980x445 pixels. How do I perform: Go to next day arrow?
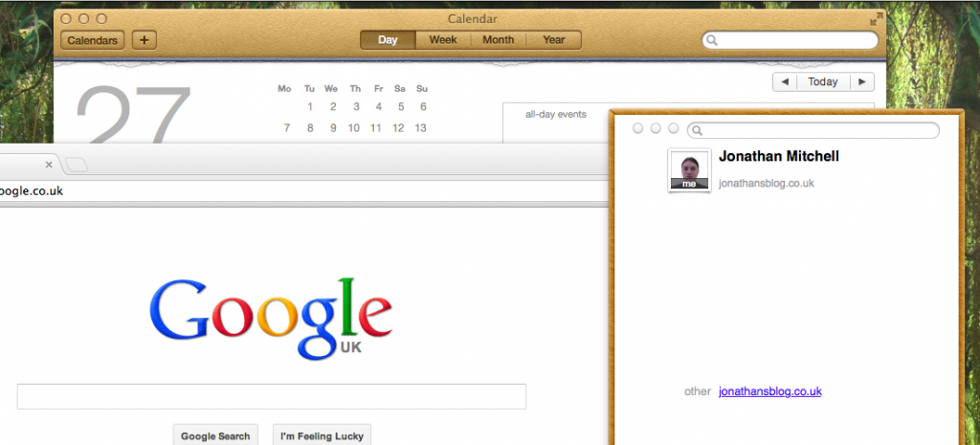click(862, 82)
